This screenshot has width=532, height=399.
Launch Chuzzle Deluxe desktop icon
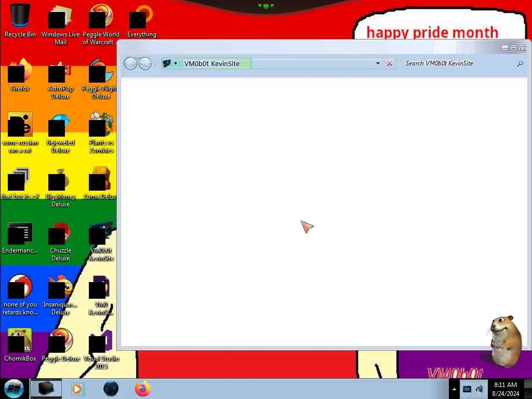coord(60,241)
